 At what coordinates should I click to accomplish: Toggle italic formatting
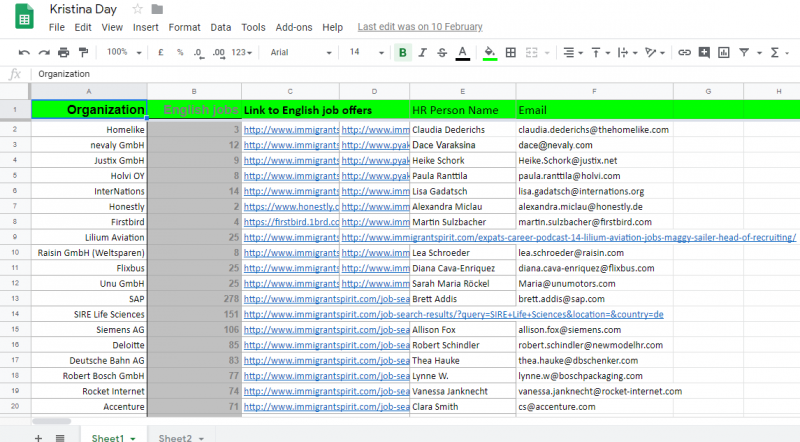422,52
